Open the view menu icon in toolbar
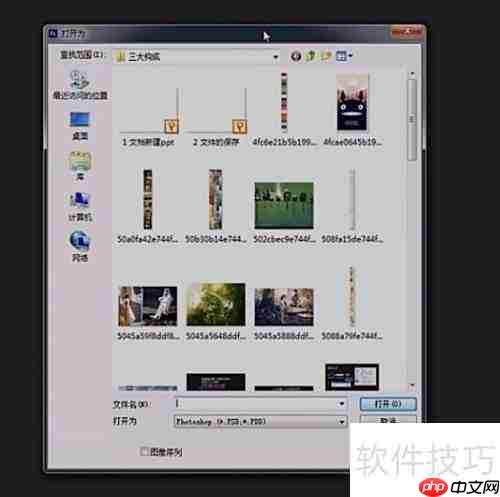 point(341,56)
